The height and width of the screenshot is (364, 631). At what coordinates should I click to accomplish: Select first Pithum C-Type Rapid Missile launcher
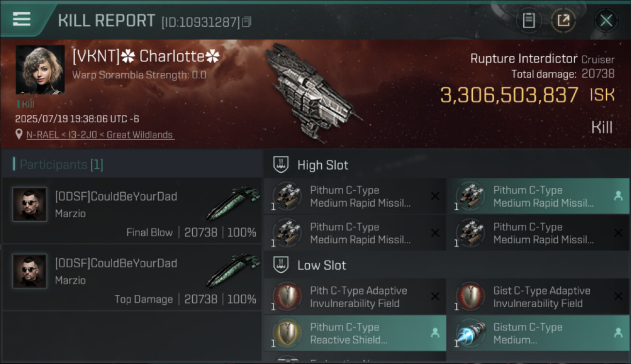355,197
